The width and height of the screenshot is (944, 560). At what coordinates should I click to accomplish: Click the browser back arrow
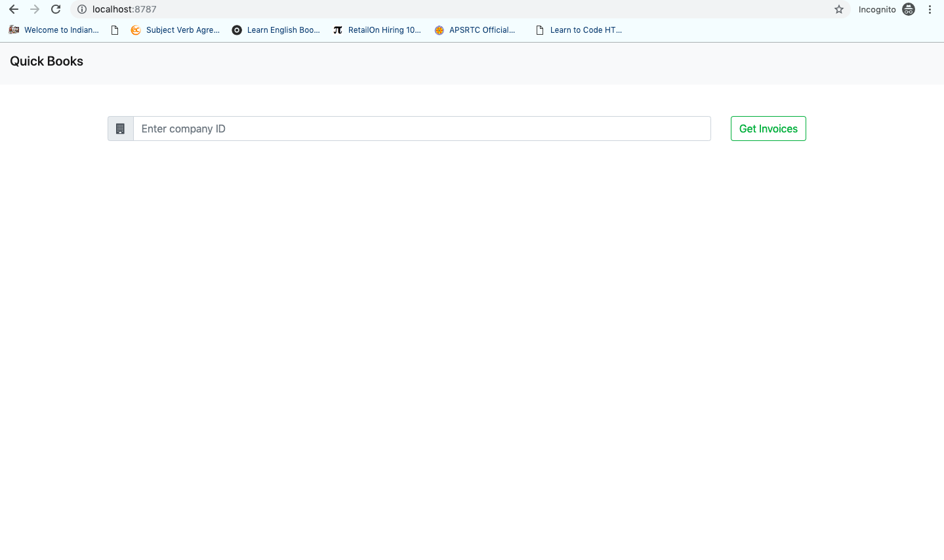[13, 9]
